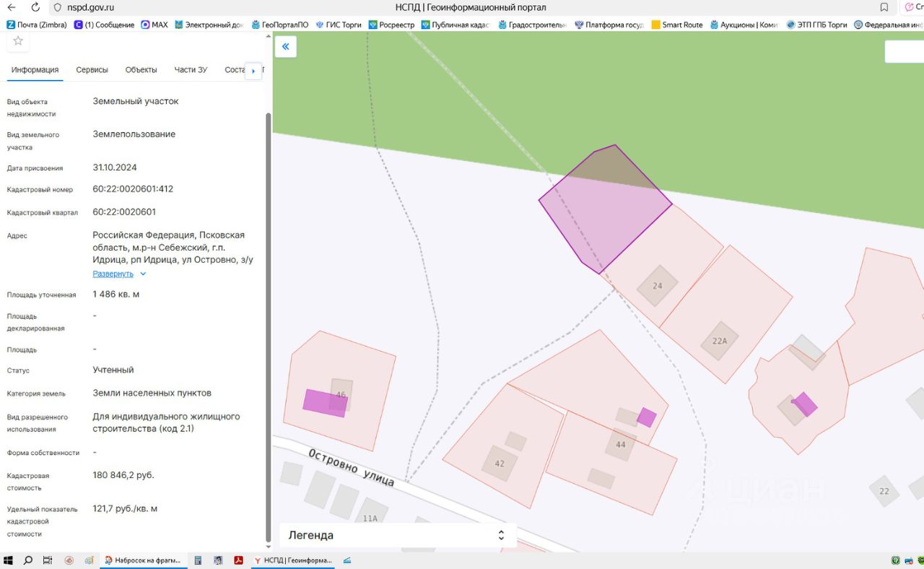924x569 pixels.
Task: Switch to the Объекты tab
Action: click(141, 70)
